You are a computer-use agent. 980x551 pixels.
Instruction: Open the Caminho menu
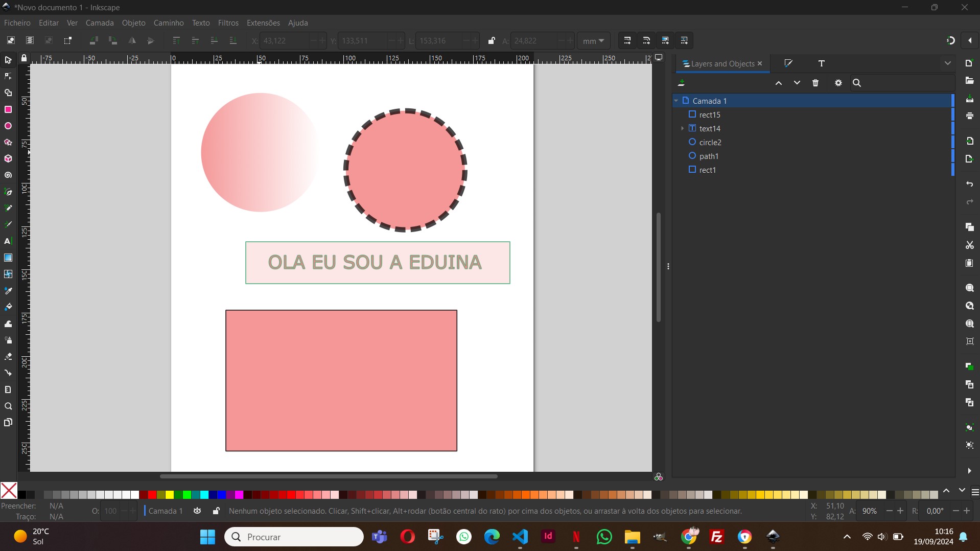[169, 23]
